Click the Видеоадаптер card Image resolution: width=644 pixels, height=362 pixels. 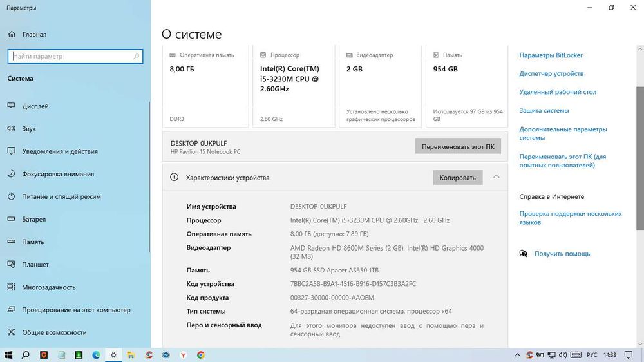pos(381,86)
